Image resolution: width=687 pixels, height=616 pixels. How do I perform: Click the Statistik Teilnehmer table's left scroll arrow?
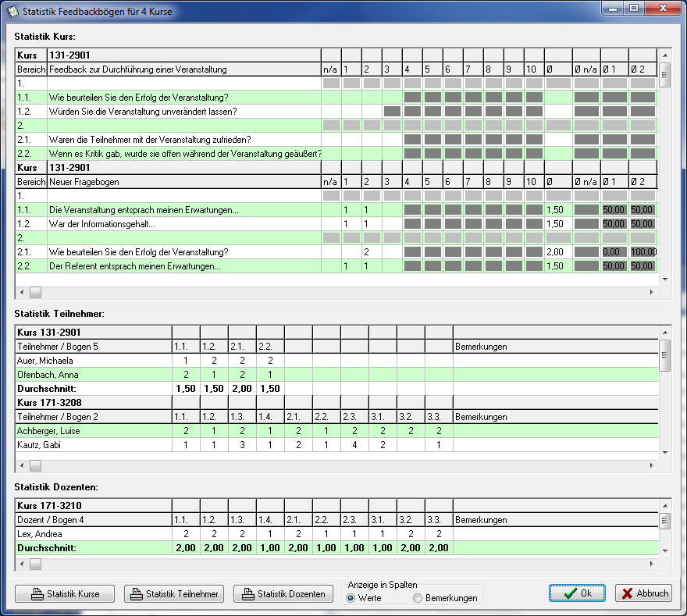tap(22, 466)
